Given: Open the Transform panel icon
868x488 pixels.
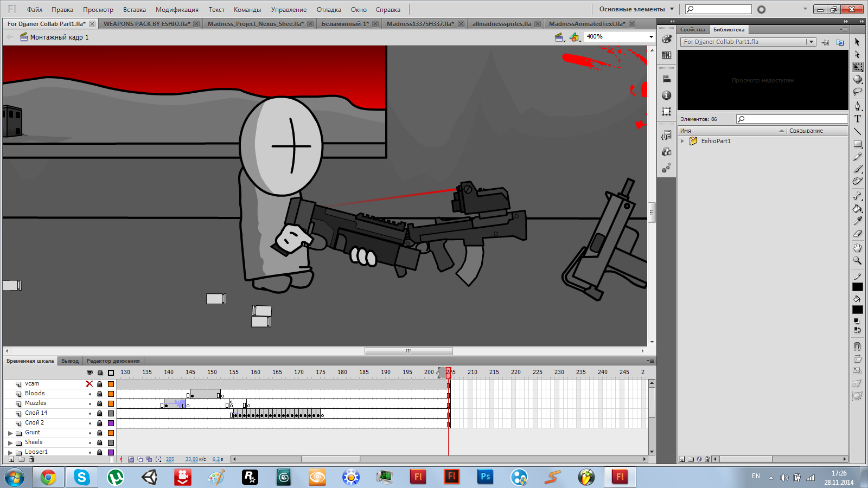Looking at the screenshot, I should (x=667, y=112).
